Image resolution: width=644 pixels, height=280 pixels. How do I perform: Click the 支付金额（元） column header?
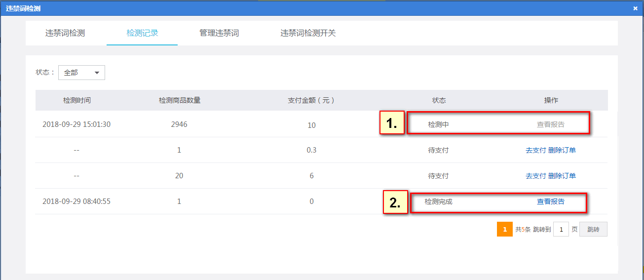click(x=311, y=100)
